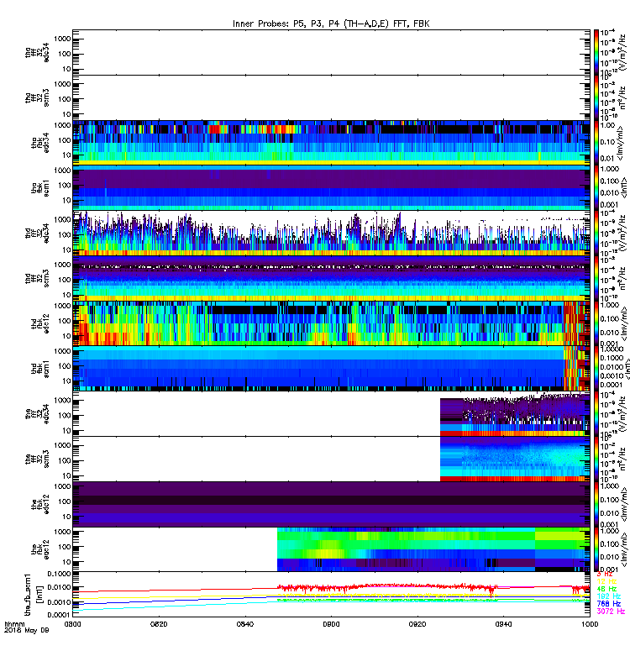Click the '1000' time tick label
This screenshot has width=630, height=672.
click(590, 624)
